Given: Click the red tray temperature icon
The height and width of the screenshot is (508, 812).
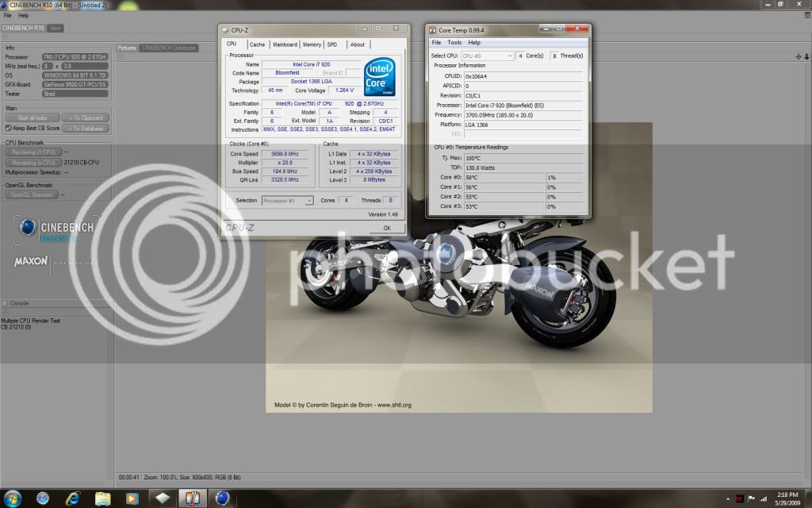Looking at the screenshot, I should 740,498.
